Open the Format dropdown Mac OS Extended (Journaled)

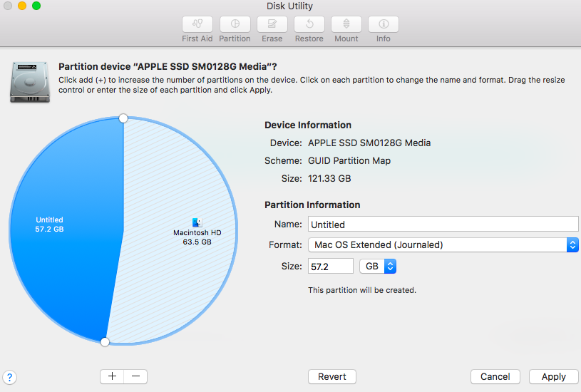(443, 245)
